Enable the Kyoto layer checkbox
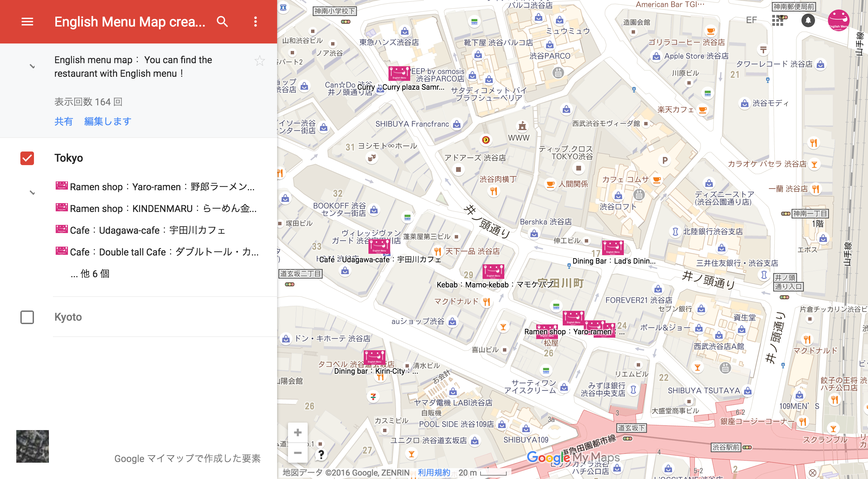Viewport: 868px width, 479px height. pyautogui.click(x=27, y=317)
